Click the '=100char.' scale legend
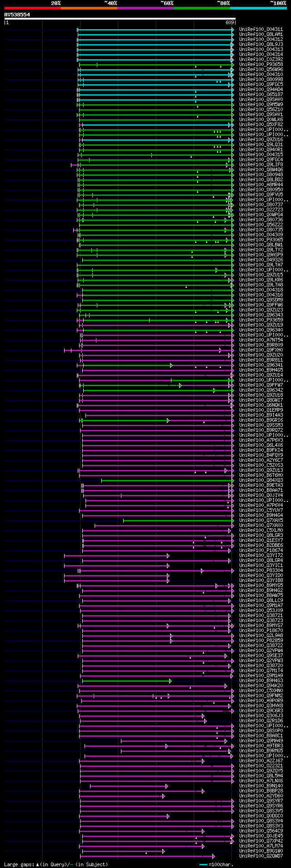Screen dimensions: 291x868 click(216, 864)
